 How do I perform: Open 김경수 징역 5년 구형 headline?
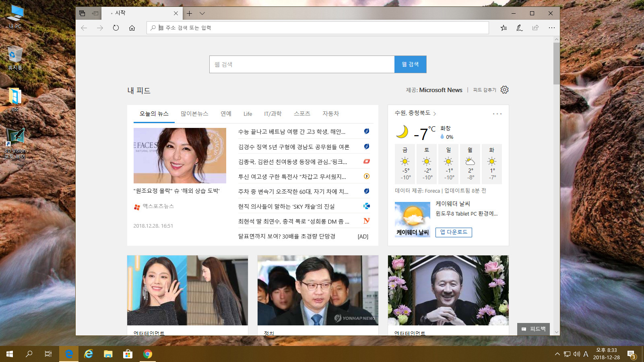294,147
